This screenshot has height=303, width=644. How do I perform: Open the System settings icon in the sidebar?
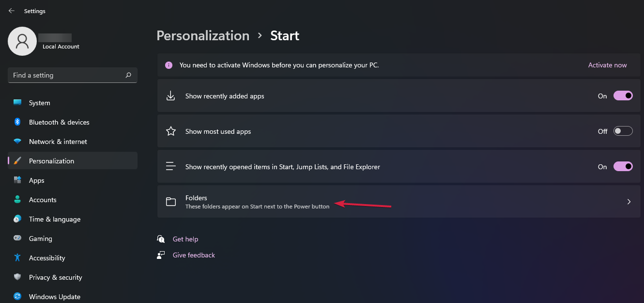coord(17,103)
